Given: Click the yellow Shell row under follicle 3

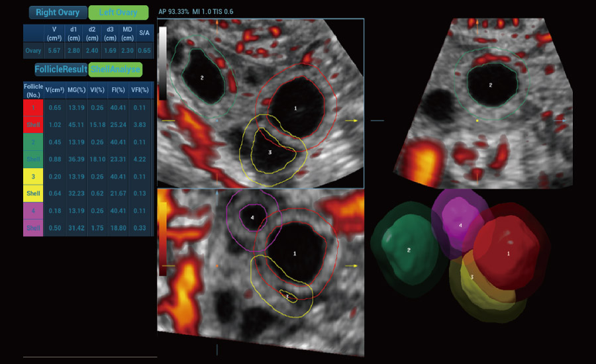Looking at the screenshot, I should tap(32, 193).
